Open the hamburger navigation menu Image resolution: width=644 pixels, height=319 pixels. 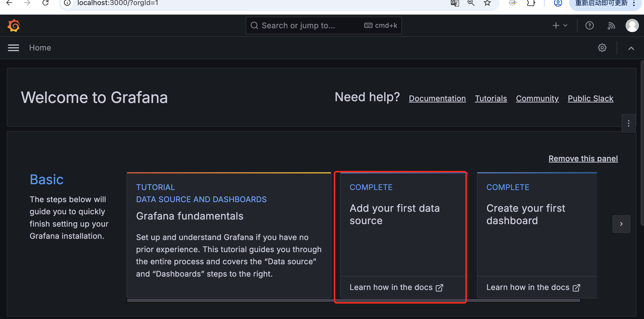click(13, 48)
